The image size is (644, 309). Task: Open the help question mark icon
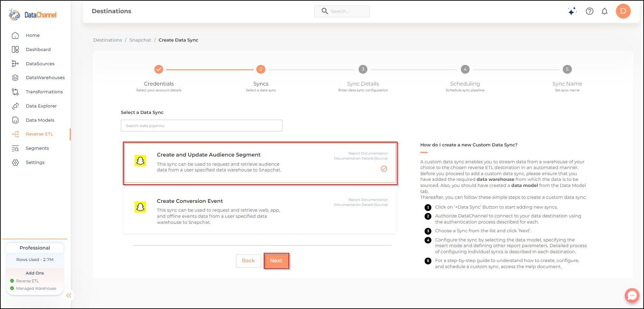pos(589,11)
